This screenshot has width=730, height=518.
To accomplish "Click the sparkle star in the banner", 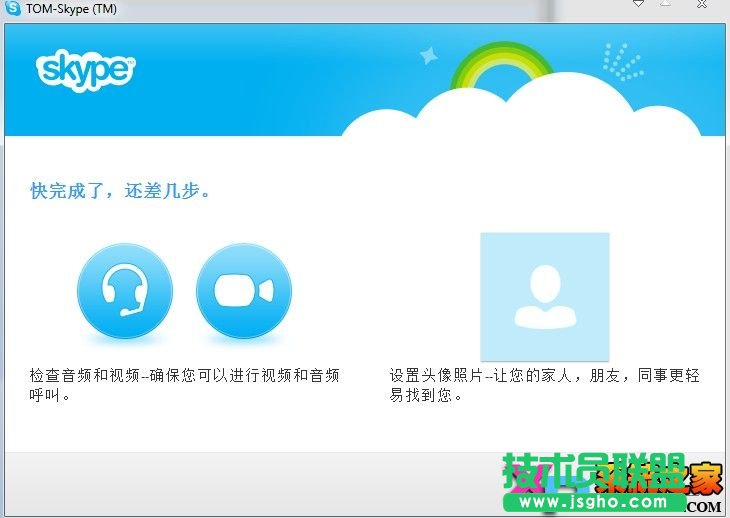I will (x=429, y=55).
